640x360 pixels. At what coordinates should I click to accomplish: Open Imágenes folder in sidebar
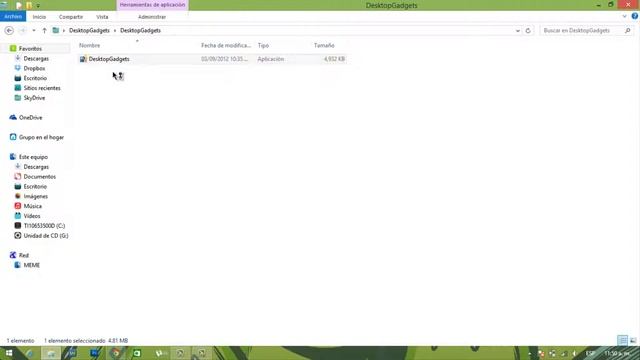tap(36, 196)
